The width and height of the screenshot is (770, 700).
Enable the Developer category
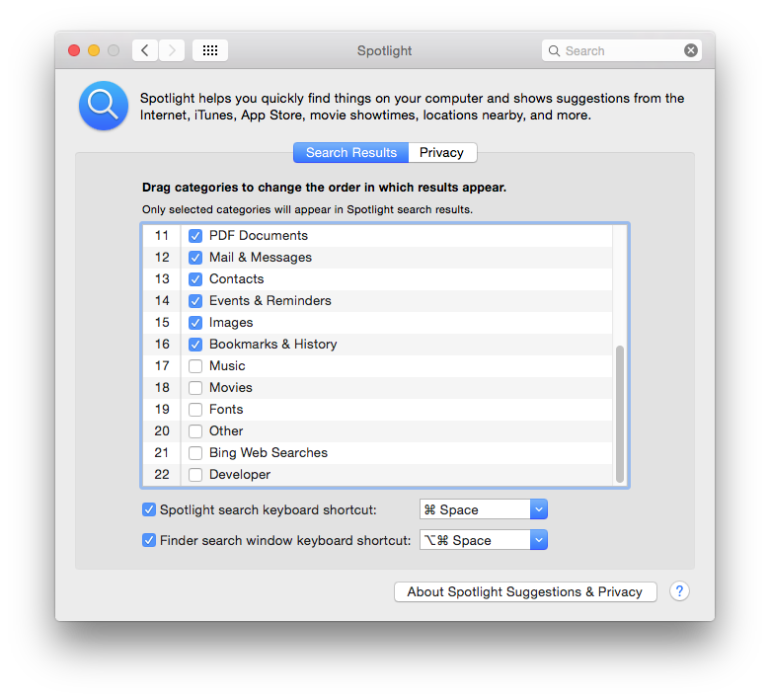pyautogui.click(x=195, y=475)
